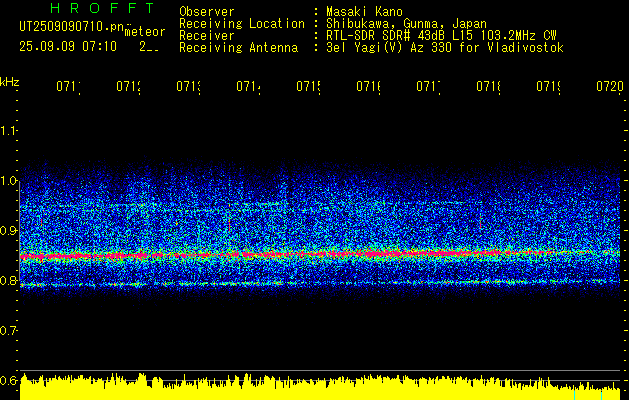
Task: Click the 'Observer' field label
Action: coord(207,11)
